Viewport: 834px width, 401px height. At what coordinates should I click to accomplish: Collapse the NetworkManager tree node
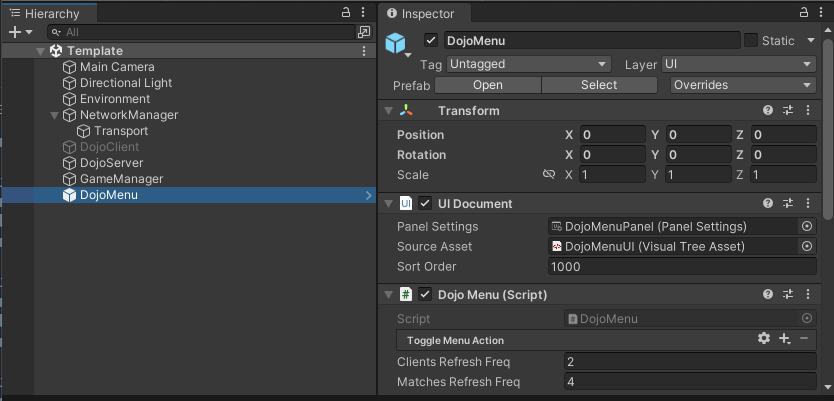54,115
